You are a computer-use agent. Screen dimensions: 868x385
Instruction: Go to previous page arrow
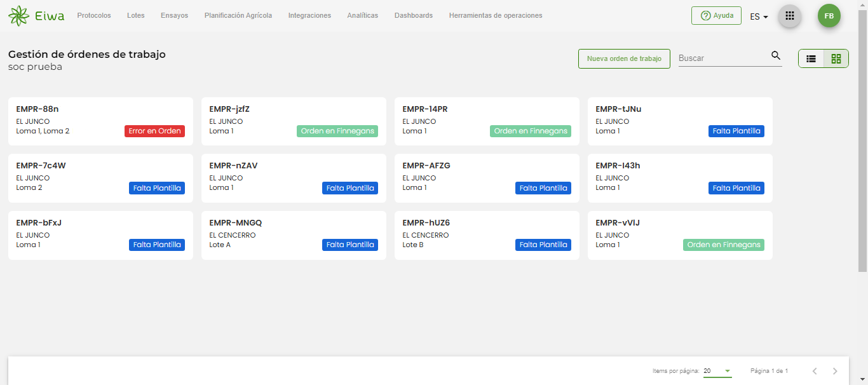(814, 371)
